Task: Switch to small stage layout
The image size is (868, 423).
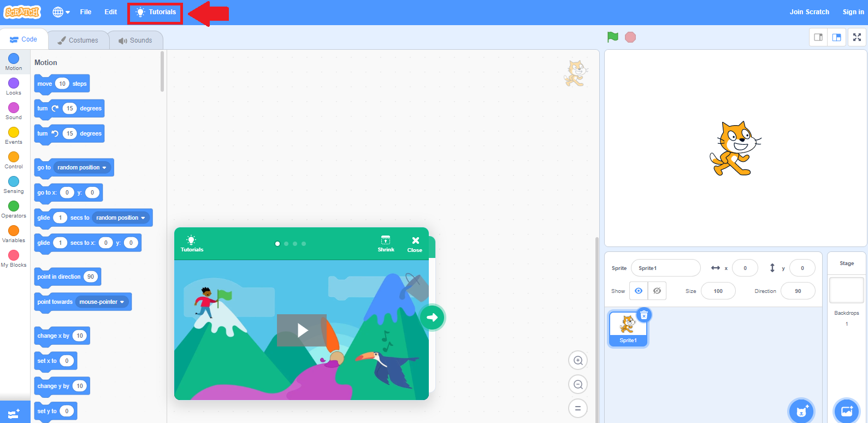Action: (818, 37)
